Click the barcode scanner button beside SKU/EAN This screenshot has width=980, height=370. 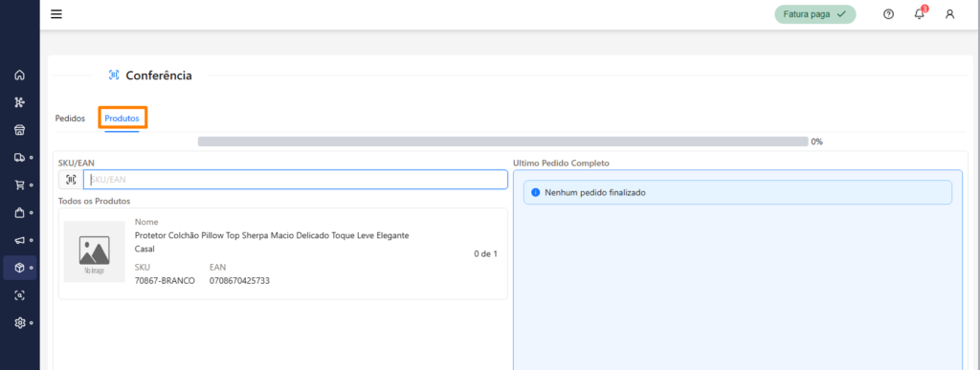point(71,180)
